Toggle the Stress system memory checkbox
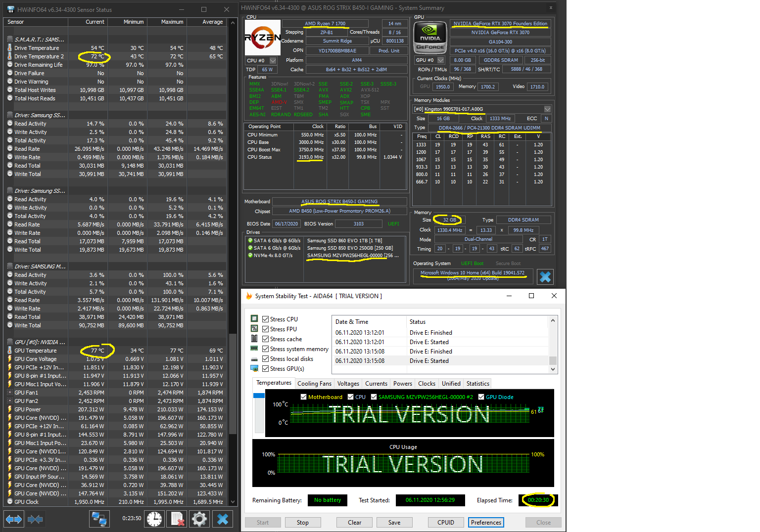760x532 pixels. tap(266, 349)
